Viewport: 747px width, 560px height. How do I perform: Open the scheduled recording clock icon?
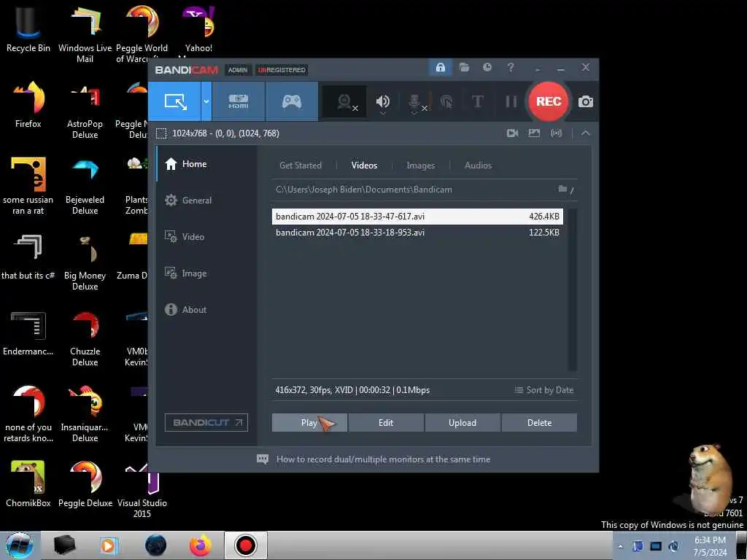point(487,68)
